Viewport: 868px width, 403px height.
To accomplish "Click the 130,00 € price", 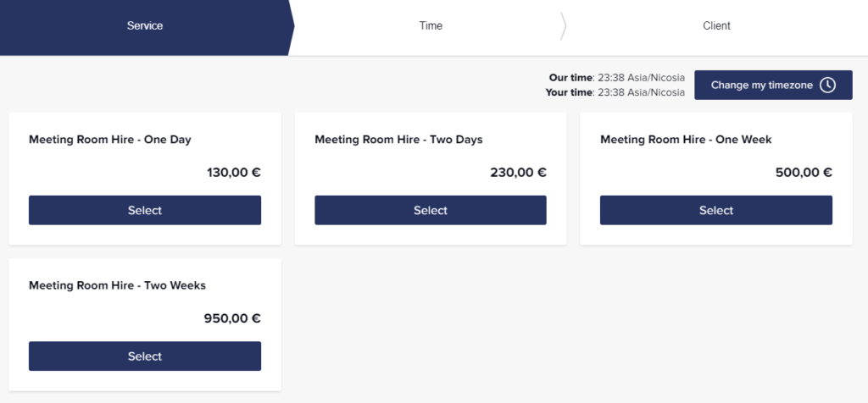I will point(233,173).
